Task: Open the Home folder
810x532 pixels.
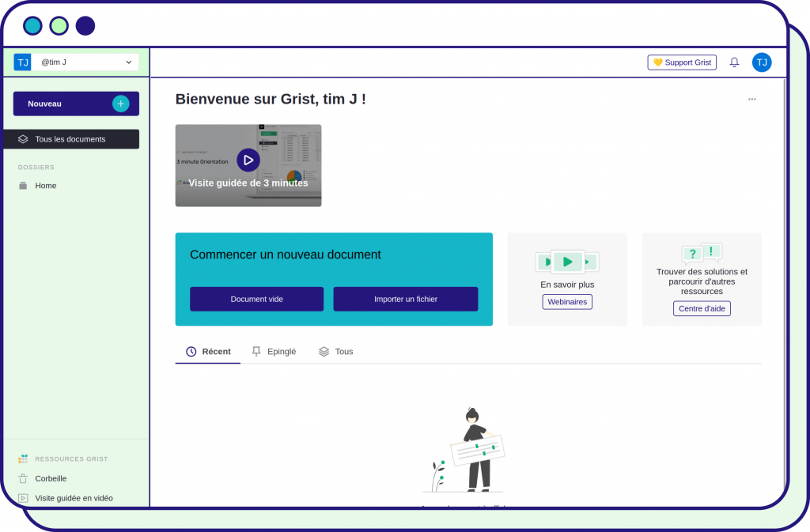Action: pyautogui.click(x=45, y=186)
